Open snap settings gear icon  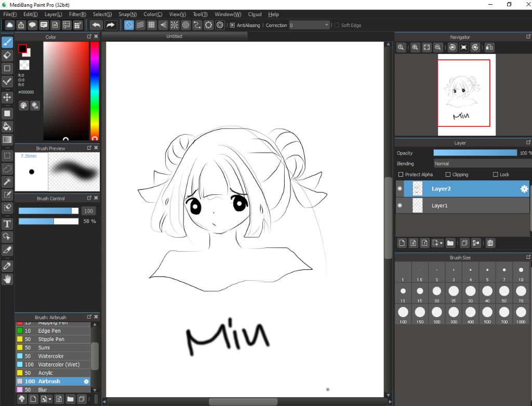coord(220,25)
